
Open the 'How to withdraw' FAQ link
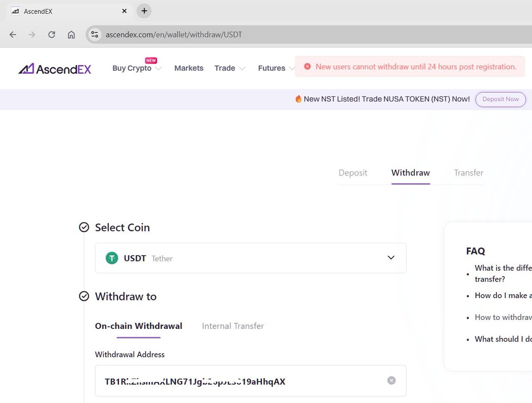503,317
